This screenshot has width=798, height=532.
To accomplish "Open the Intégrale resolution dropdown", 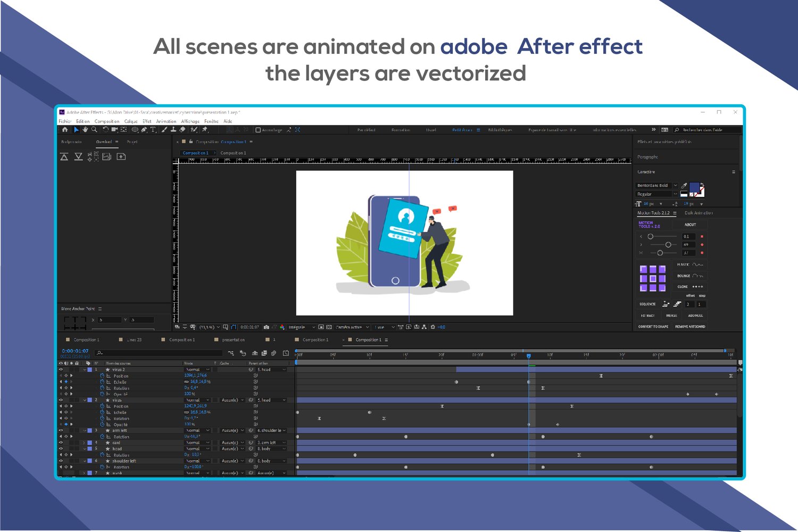I will pyautogui.click(x=302, y=327).
